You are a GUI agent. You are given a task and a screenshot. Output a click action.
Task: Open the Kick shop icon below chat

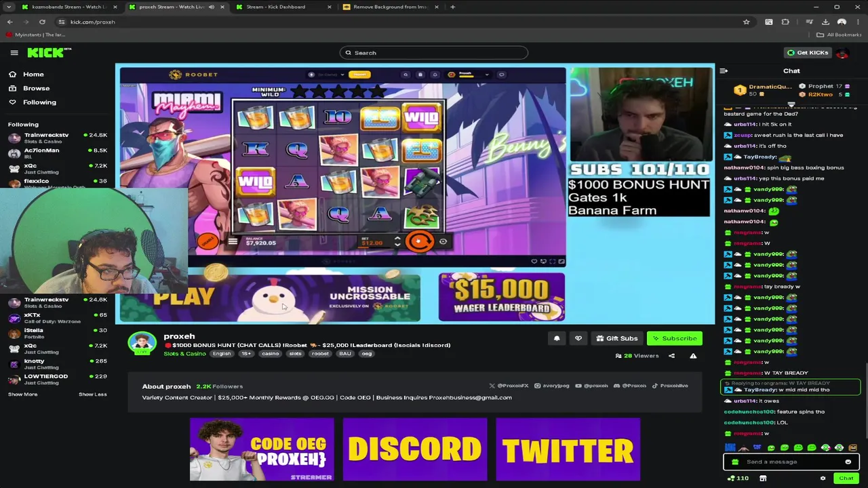click(763, 479)
